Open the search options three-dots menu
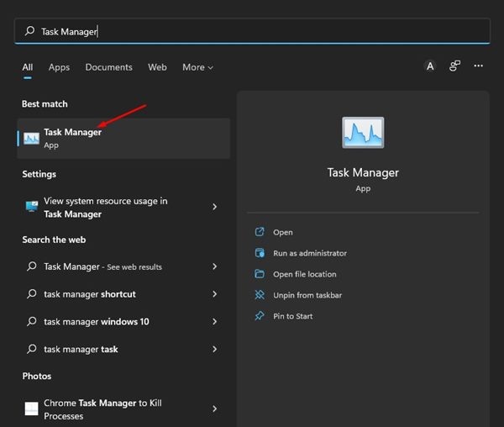 [478, 66]
